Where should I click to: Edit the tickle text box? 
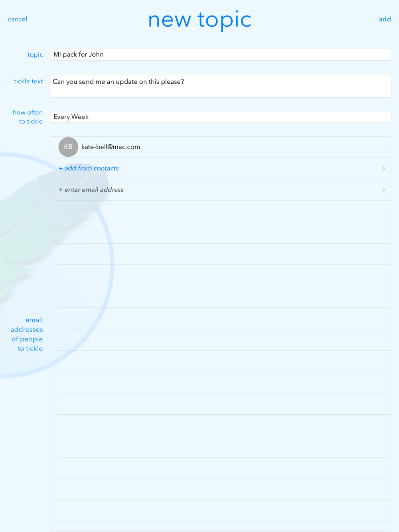tap(221, 86)
